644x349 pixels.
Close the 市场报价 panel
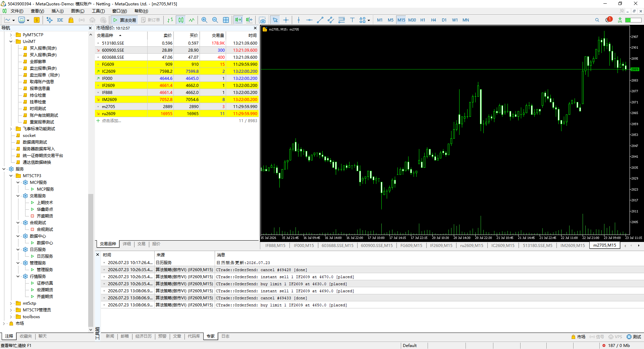[255, 28]
